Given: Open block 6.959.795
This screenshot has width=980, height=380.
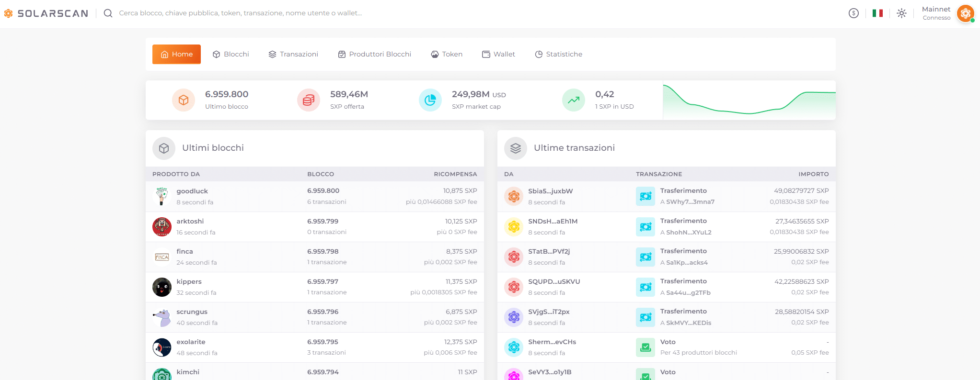Looking at the screenshot, I should point(323,342).
